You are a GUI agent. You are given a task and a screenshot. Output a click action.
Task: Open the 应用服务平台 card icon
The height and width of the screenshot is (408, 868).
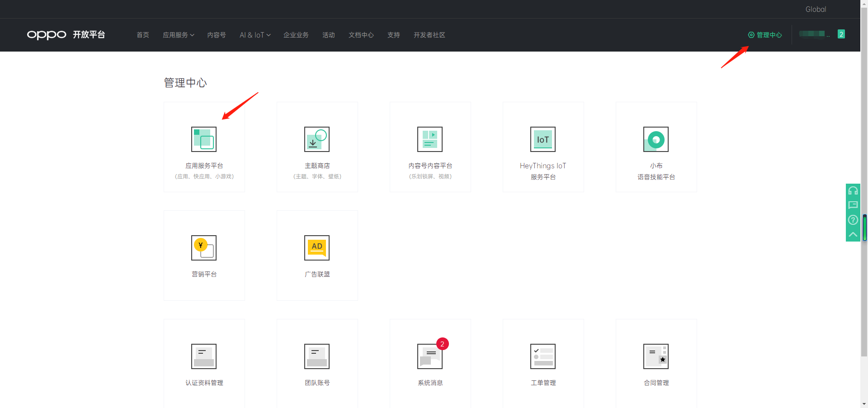(204, 139)
